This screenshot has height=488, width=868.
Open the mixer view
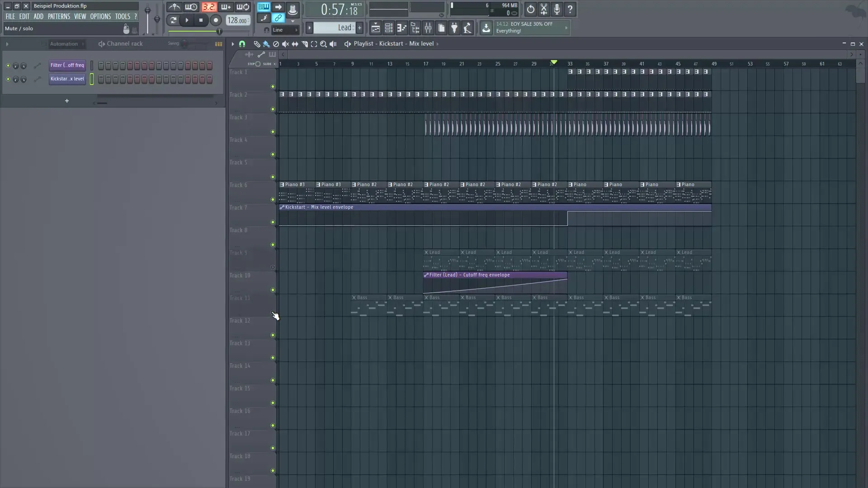[x=428, y=28]
